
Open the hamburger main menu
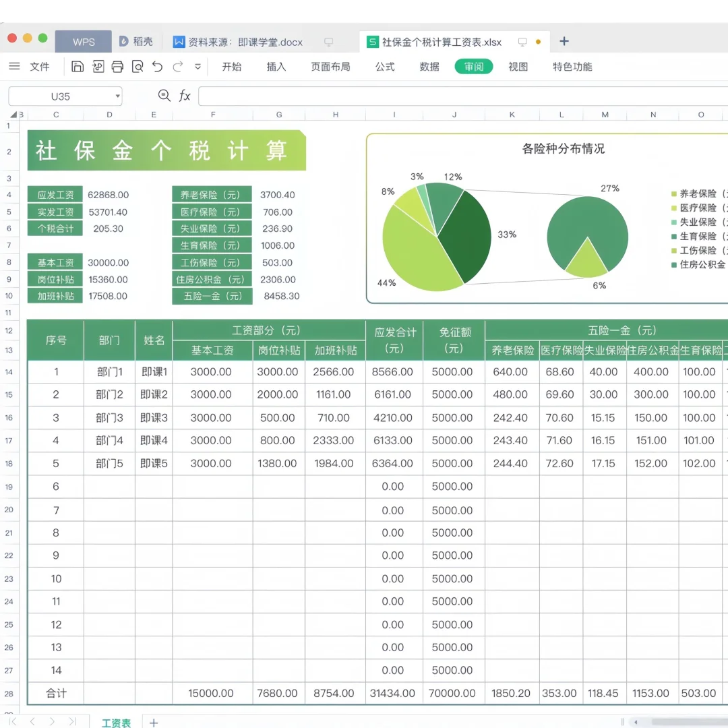tap(14, 66)
